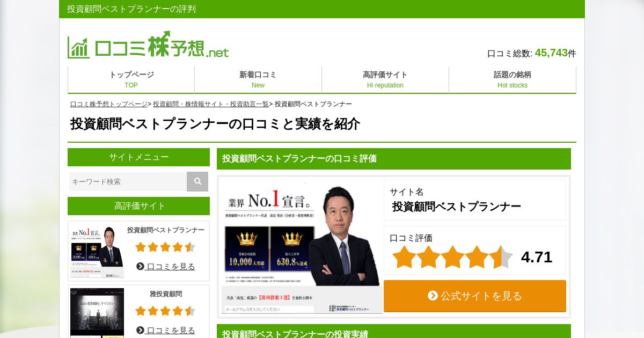Viewport: 644px width, 338px height.
Task: Open the 新着口コミ New nav tab
Action: [x=258, y=79]
